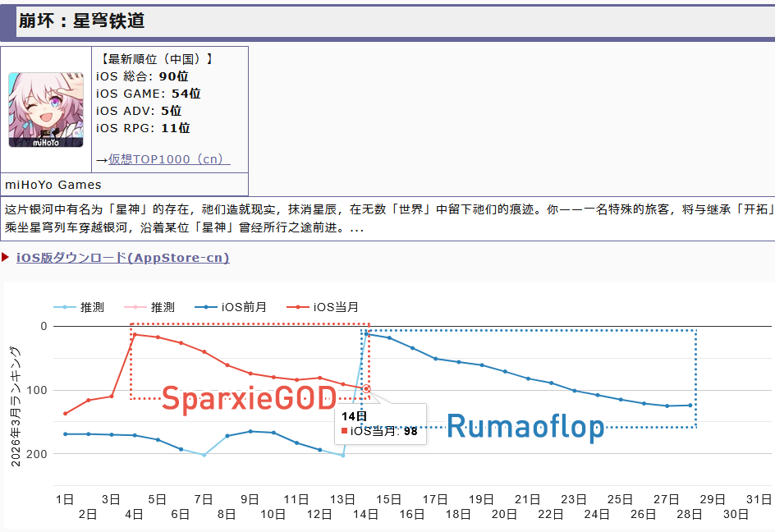Click the 1日 x-axis date label
Screen dimensions: 775x532
[x=65, y=499]
